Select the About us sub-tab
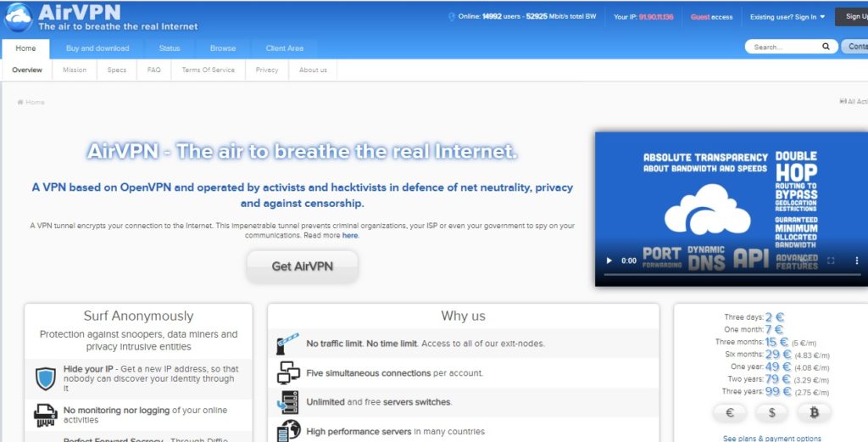 click(x=313, y=70)
